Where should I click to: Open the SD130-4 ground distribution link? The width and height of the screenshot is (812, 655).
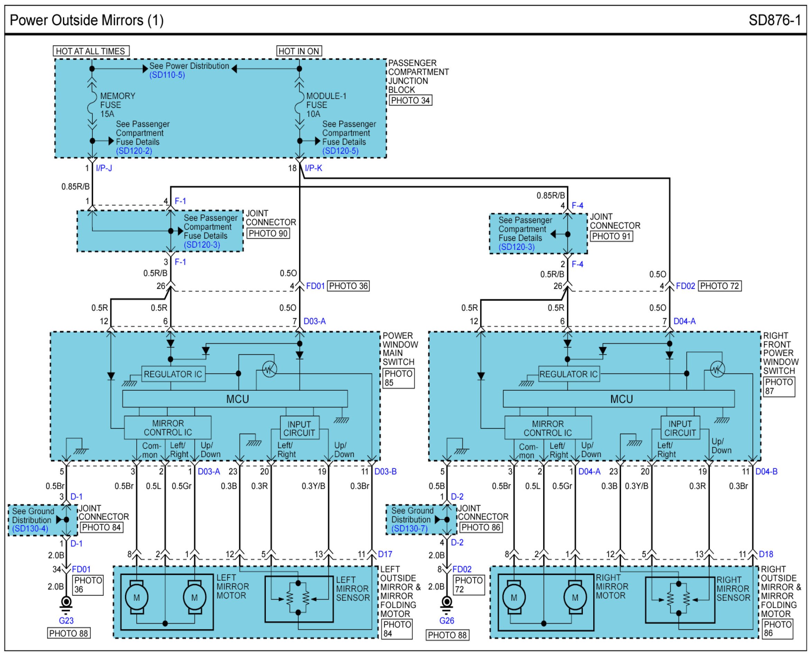(x=30, y=529)
